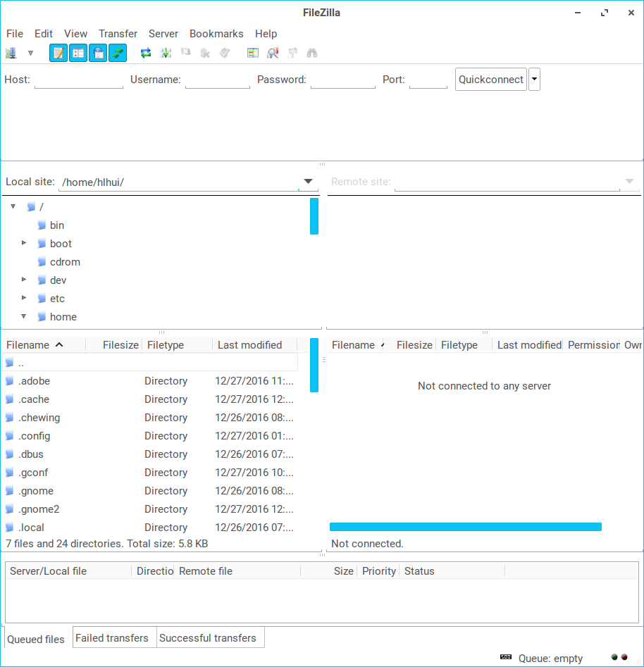Click the binoculars file search icon

(x=312, y=53)
